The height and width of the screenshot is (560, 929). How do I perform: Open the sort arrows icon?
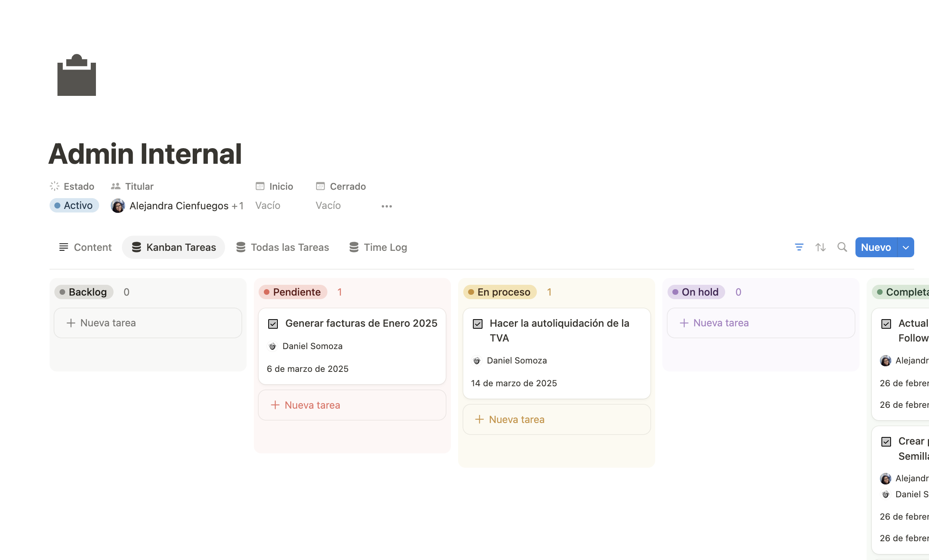tap(821, 247)
